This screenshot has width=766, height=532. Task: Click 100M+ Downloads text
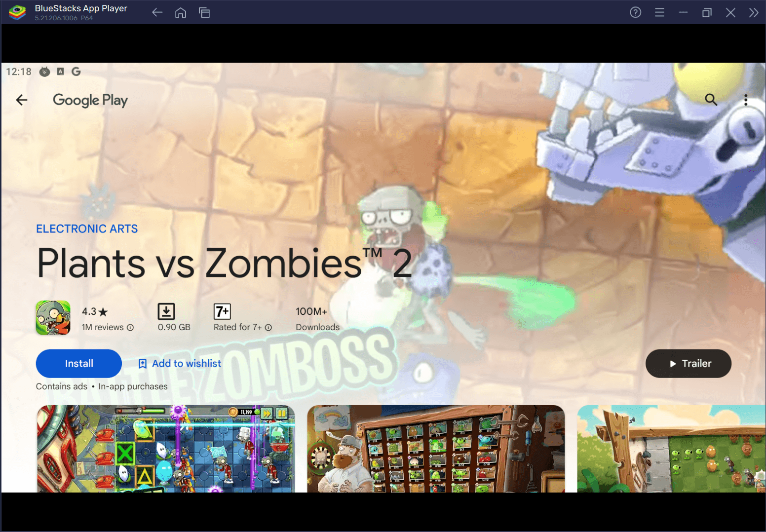pyautogui.click(x=317, y=319)
